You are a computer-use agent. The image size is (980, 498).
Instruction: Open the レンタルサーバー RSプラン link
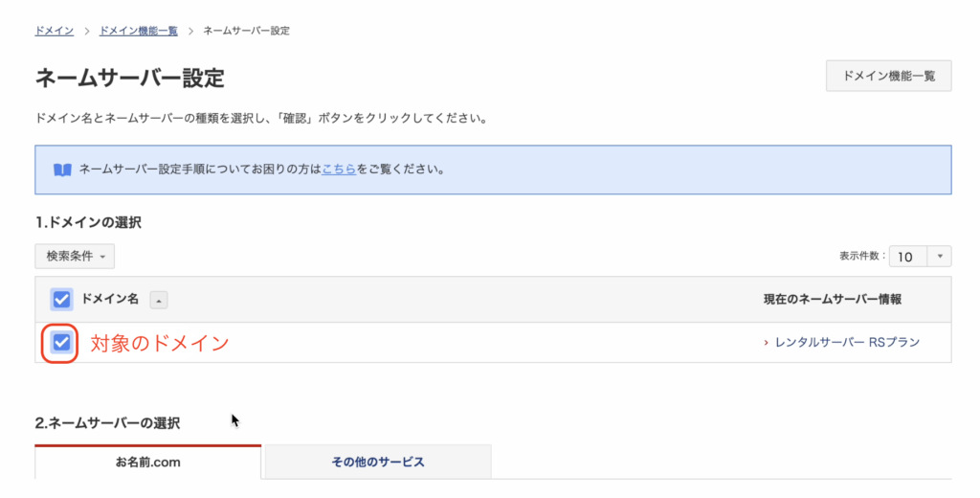(846, 343)
